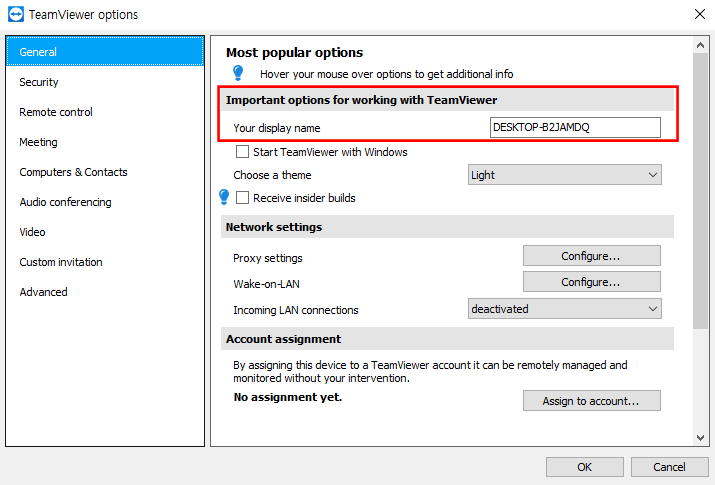Confirm with the OK button
This screenshot has height=485, width=715.
585,467
